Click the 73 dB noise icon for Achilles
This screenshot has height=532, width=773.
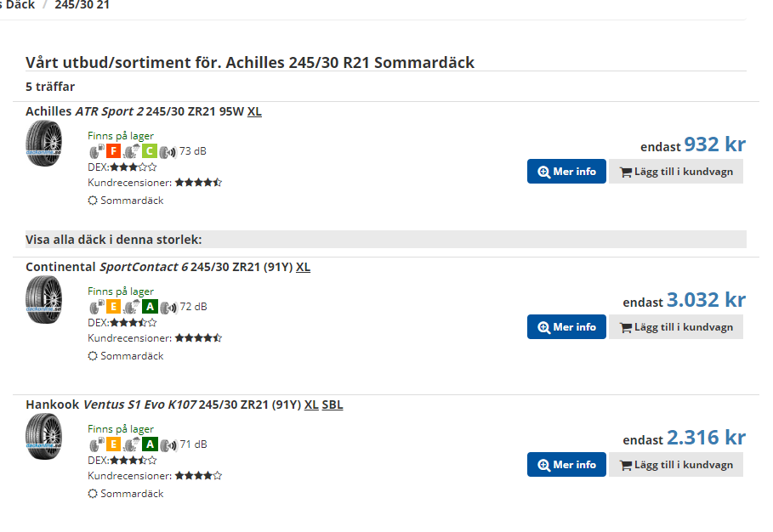coord(168,152)
